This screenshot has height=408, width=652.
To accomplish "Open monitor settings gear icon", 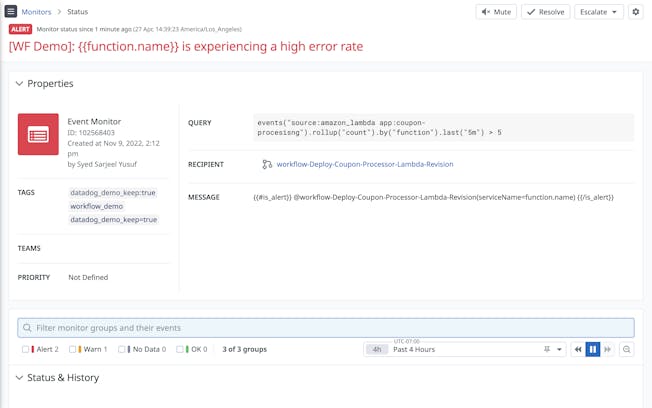I will (x=636, y=12).
